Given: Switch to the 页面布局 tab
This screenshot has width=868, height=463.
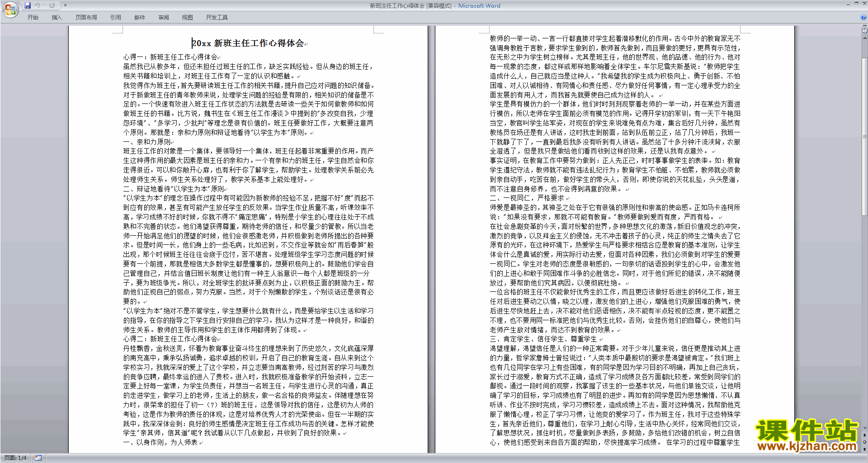Looking at the screenshot, I should [86, 17].
